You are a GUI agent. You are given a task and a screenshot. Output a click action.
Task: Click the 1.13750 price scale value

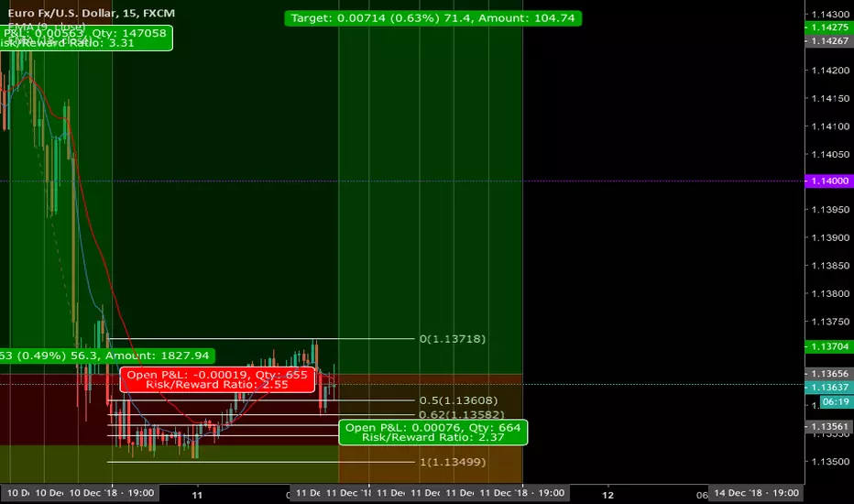(x=830, y=322)
